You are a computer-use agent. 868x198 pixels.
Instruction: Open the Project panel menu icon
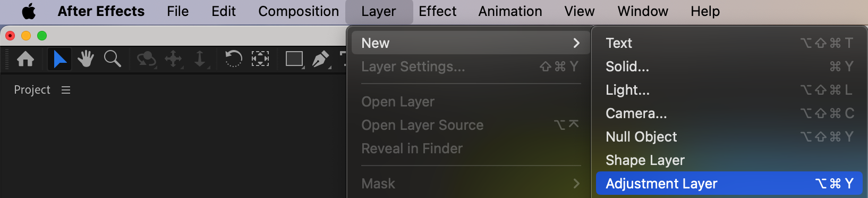pyautogui.click(x=66, y=90)
